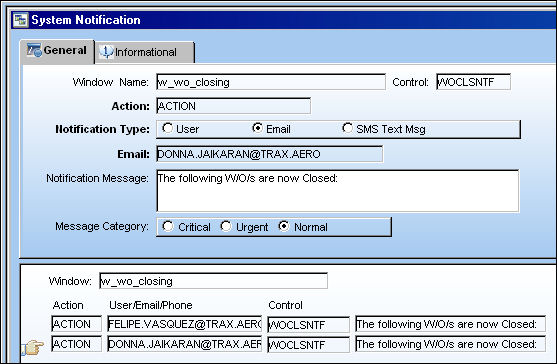The width and height of the screenshot is (557, 364).
Task: Click the Window Name field
Action: (x=271, y=82)
